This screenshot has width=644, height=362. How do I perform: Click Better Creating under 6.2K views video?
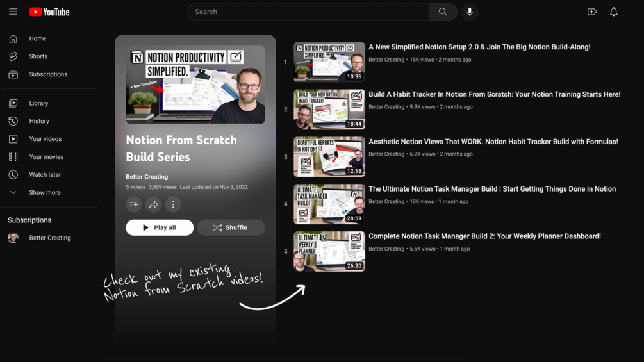pos(386,154)
